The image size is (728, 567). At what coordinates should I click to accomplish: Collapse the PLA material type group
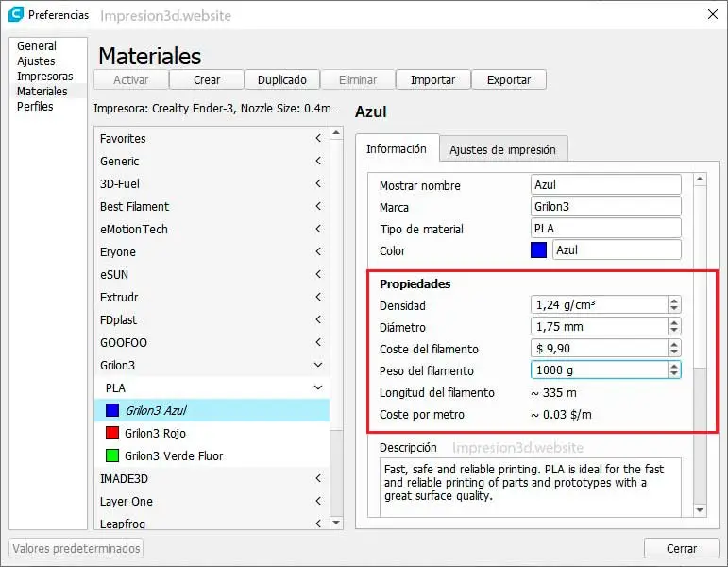[x=318, y=387]
